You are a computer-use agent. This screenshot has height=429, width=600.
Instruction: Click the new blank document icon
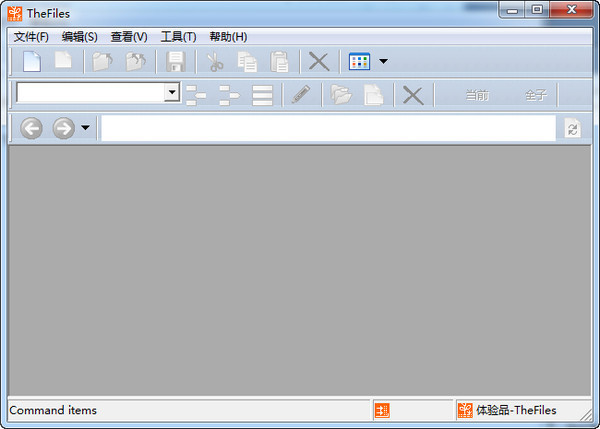click(32, 61)
